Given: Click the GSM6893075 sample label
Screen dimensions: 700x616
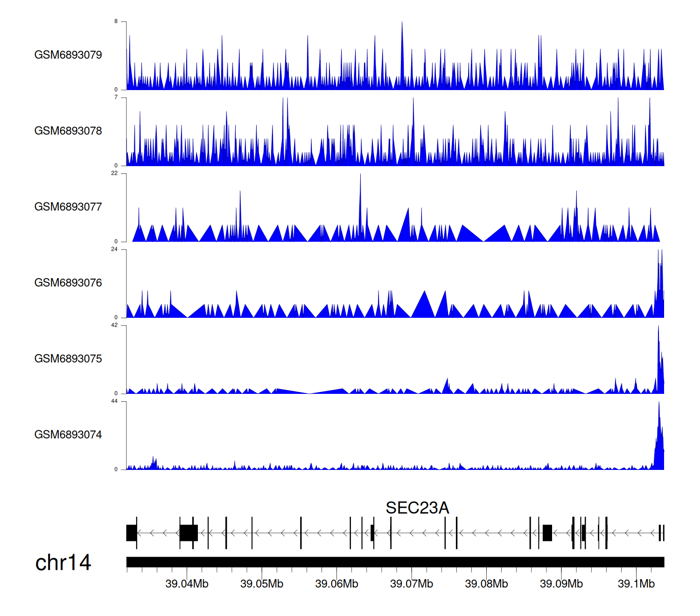Looking at the screenshot, I should (68, 359).
